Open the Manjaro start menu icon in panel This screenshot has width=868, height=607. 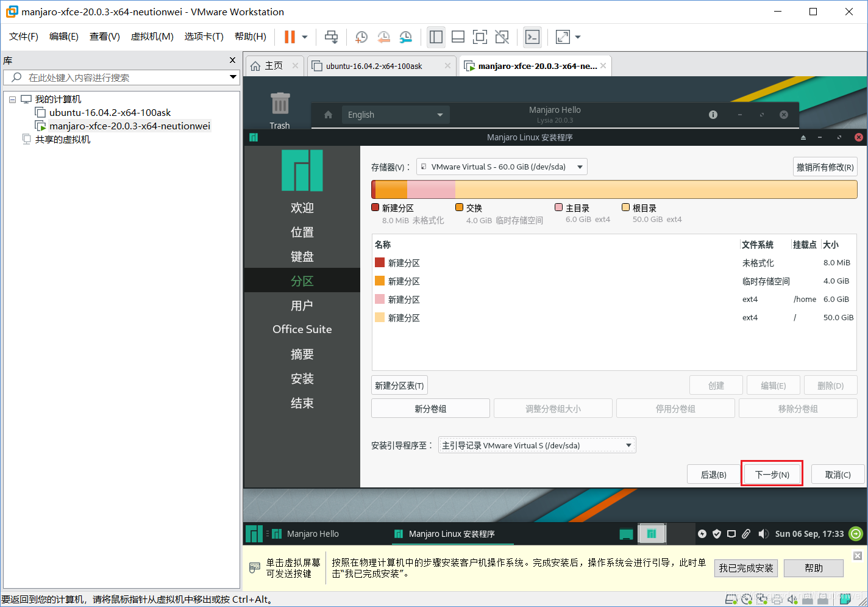pos(254,534)
